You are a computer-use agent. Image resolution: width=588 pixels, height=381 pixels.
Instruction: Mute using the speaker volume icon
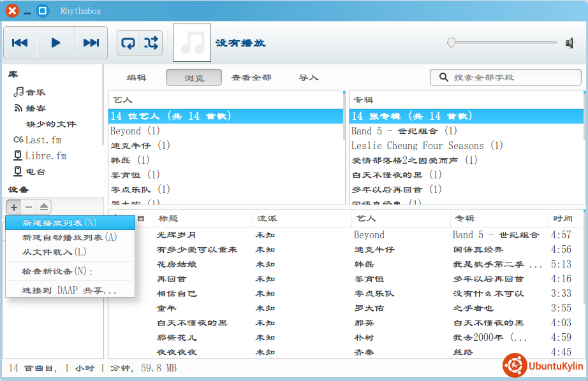point(570,43)
